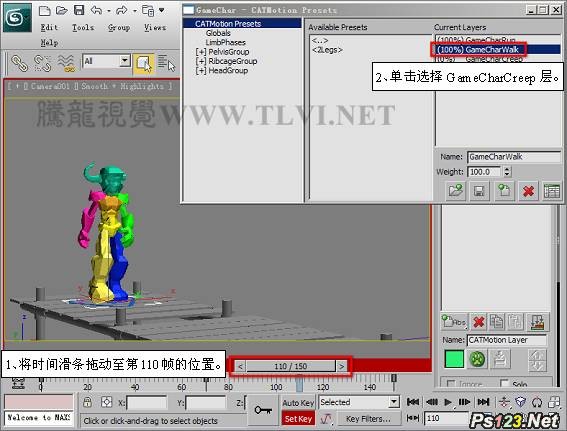Open the 3ds Max application menu logo
The width and height of the screenshot is (567, 431).
[17, 17]
